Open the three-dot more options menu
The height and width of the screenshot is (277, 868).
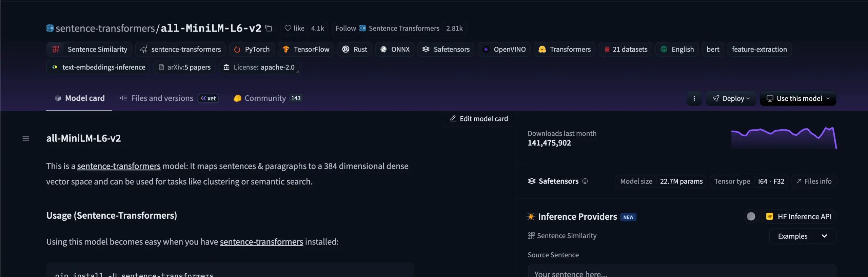694,98
